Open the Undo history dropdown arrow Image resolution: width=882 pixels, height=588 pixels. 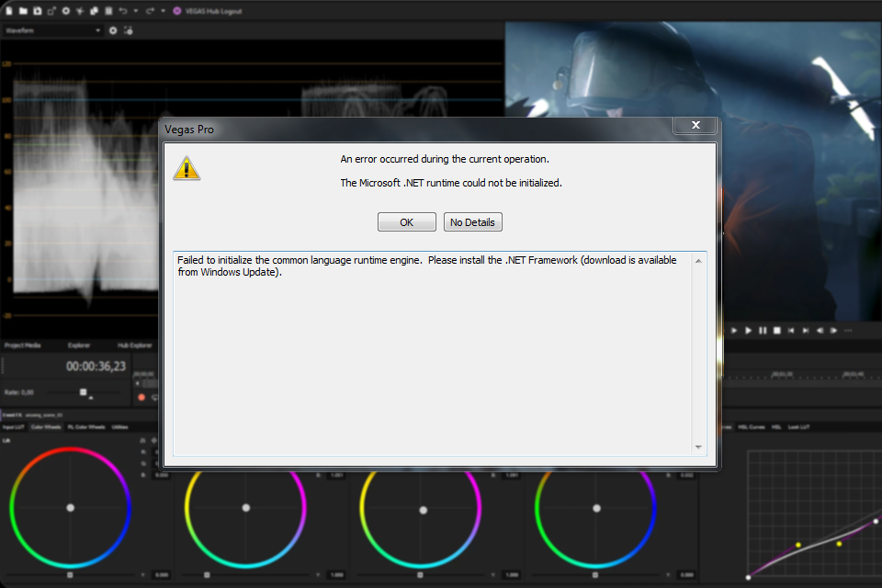click(136, 11)
